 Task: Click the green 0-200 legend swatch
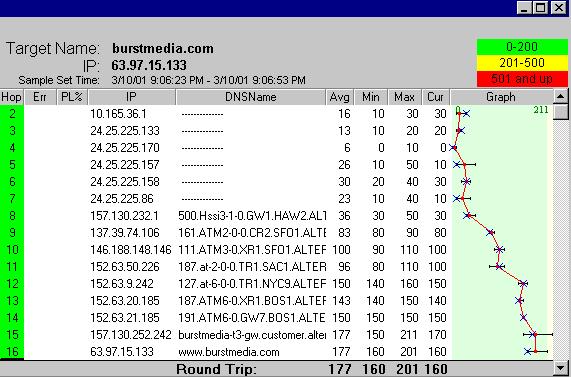click(522, 47)
